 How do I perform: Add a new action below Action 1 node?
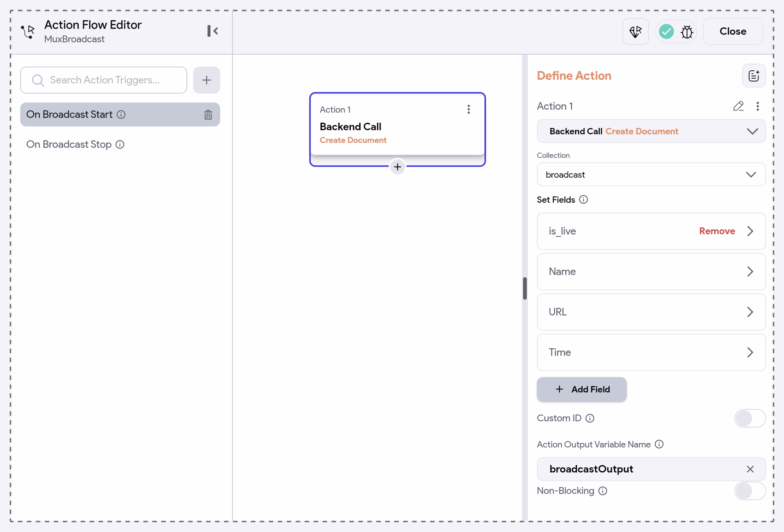coord(398,167)
